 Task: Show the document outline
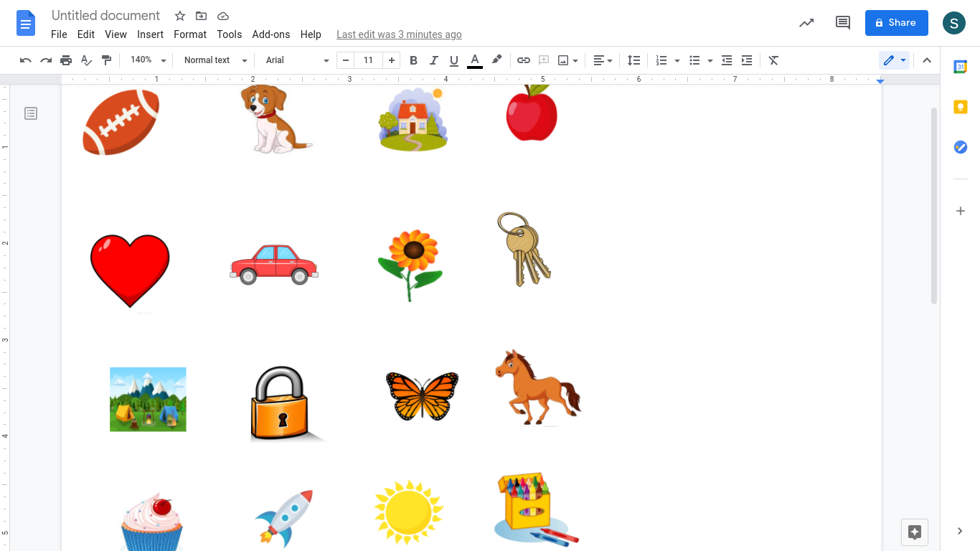(x=31, y=113)
